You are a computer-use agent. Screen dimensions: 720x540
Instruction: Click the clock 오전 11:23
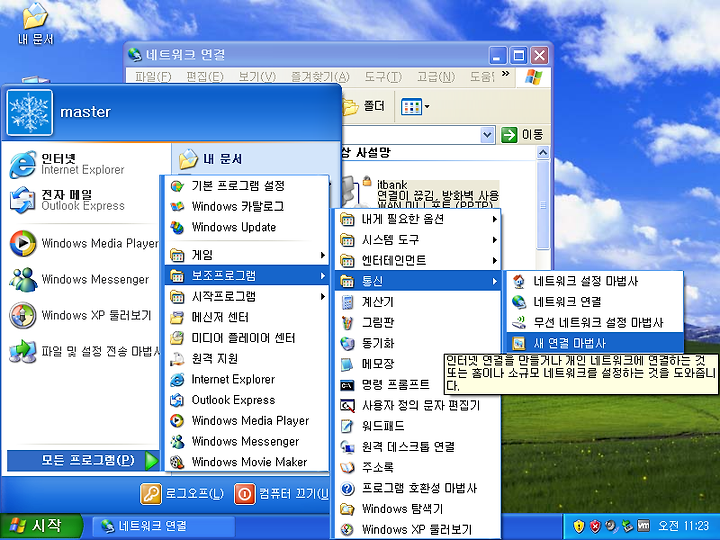click(683, 526)
